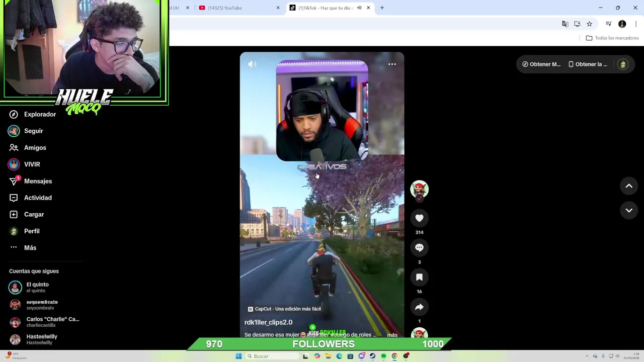Open El quinto followed account

coord(29,287)
